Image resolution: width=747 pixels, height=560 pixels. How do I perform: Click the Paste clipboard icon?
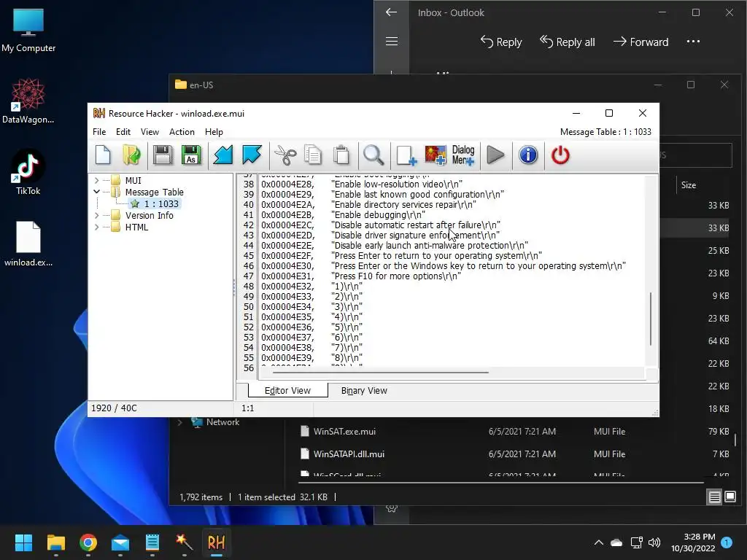pos(341,155)
